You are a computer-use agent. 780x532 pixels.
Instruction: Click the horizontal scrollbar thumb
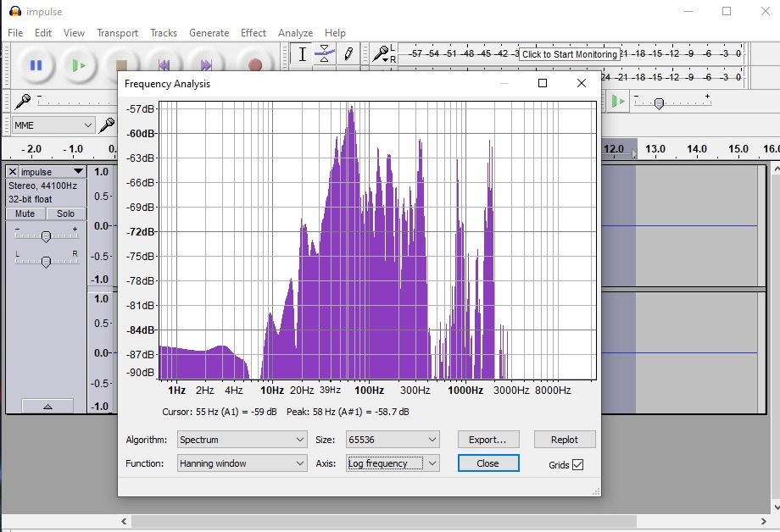point(383,521)
